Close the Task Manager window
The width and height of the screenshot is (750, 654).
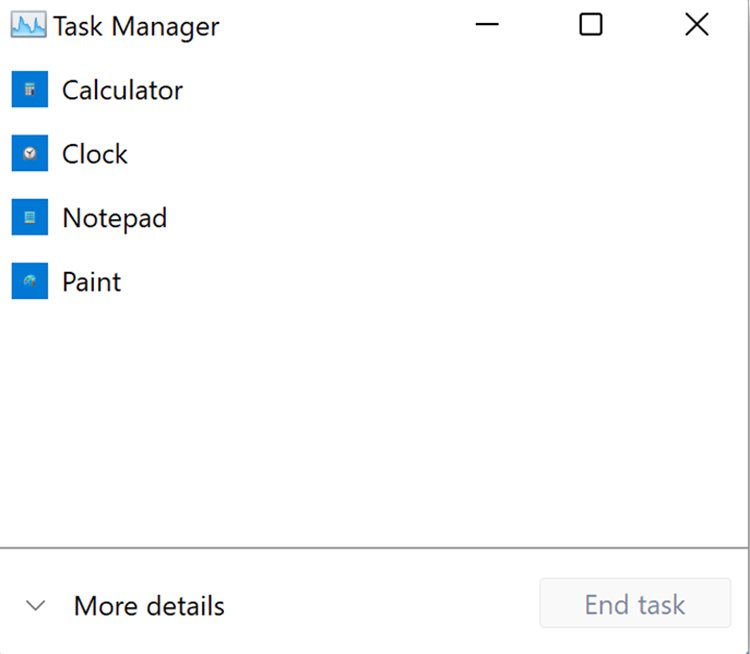(x=696, y=25)
